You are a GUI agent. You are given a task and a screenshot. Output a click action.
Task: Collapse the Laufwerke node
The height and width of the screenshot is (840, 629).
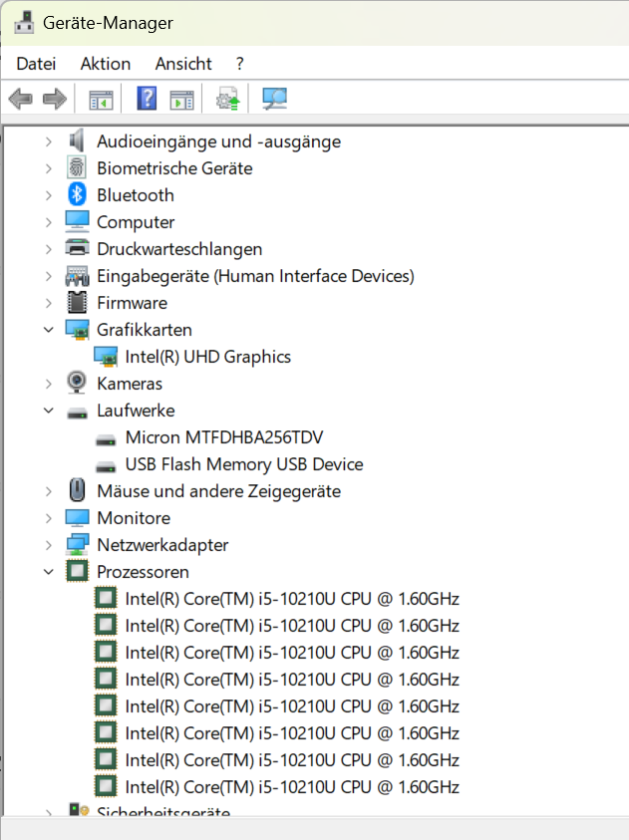[x=49, y=411]
